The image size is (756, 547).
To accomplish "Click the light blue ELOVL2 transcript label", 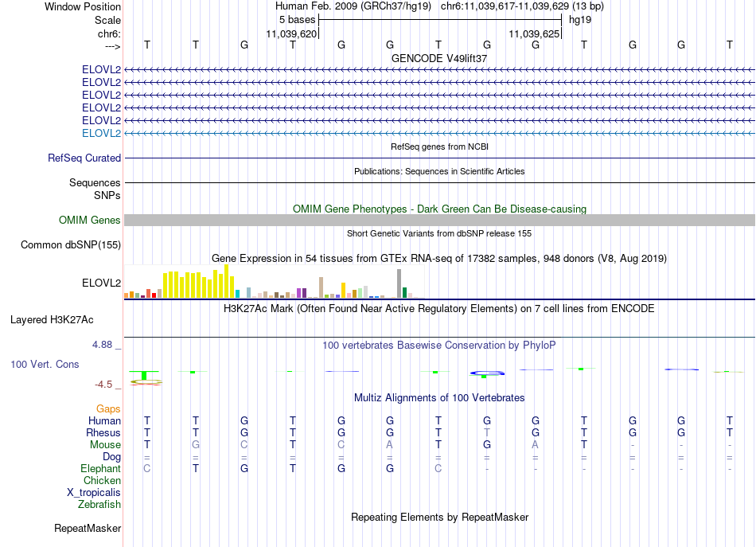I will pyautogui.click(x=101, y=133).
